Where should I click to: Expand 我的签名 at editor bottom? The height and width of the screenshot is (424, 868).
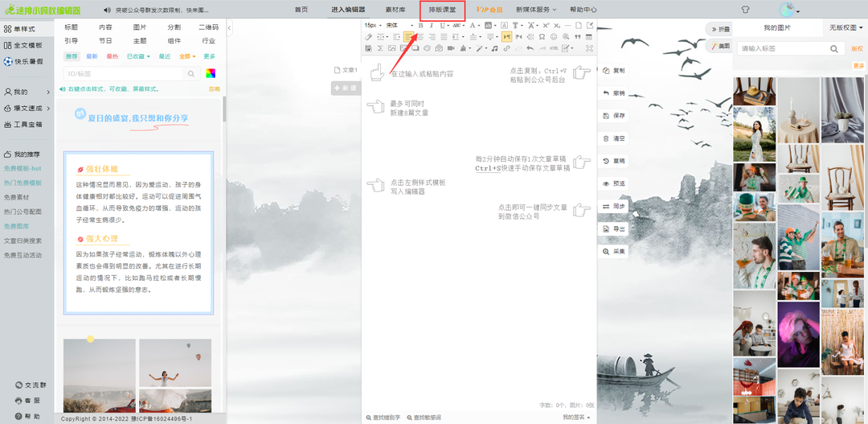[576, 418]
